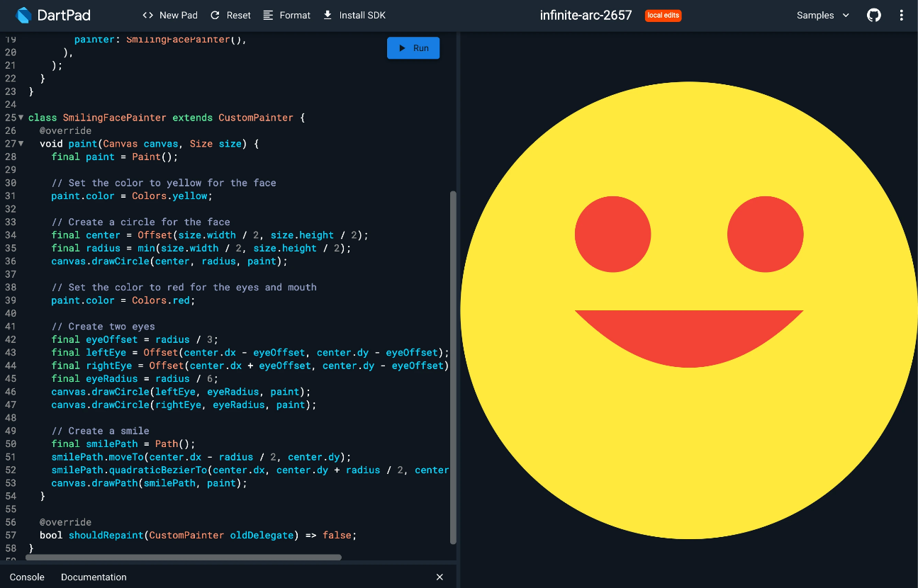Click 'canvas.drawCircle(center, radius, paint);' line
918x588 pixels.
point(169,261)
